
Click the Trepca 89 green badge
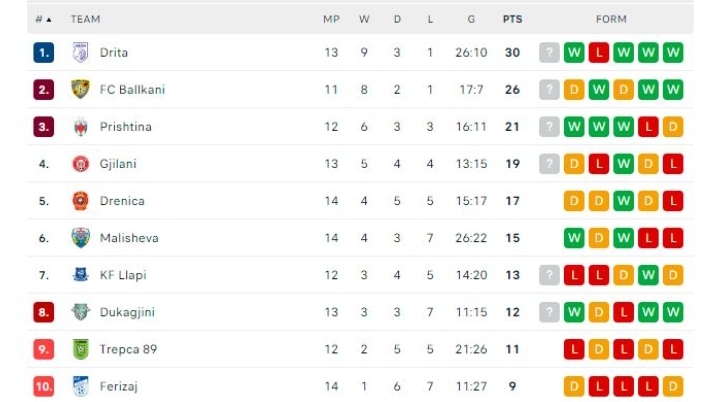80,349
